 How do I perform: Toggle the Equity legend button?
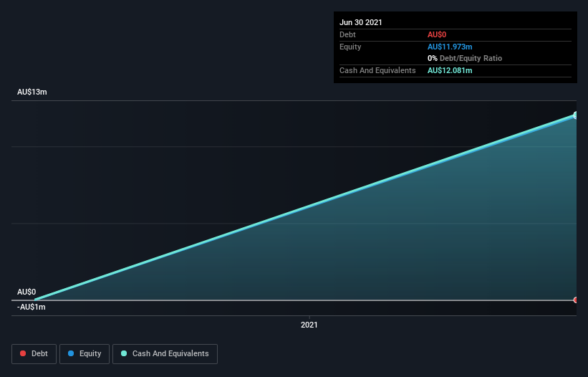pos(85,354)
